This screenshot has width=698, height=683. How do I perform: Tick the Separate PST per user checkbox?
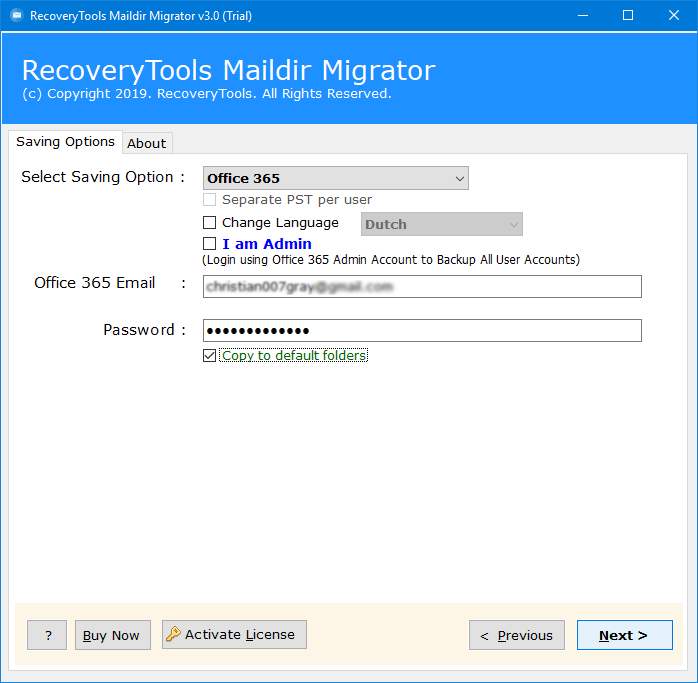pyautogui.click(x=209, y=199)
